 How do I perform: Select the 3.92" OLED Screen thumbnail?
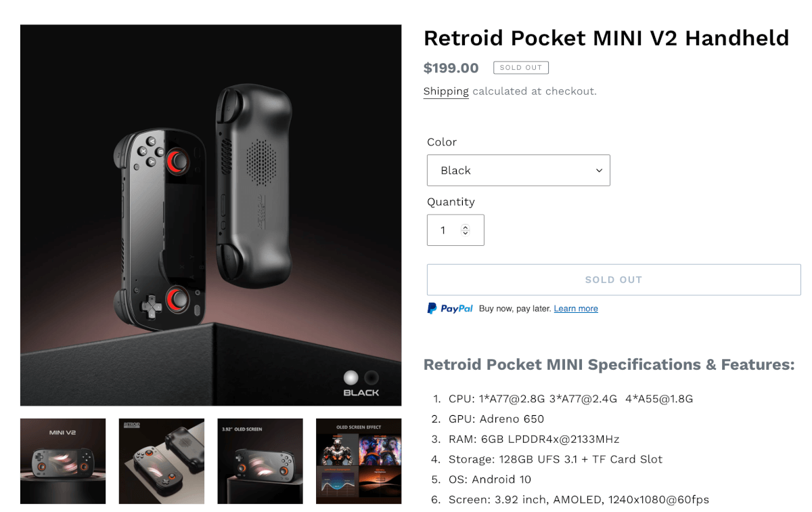click(x=260, y=461)
